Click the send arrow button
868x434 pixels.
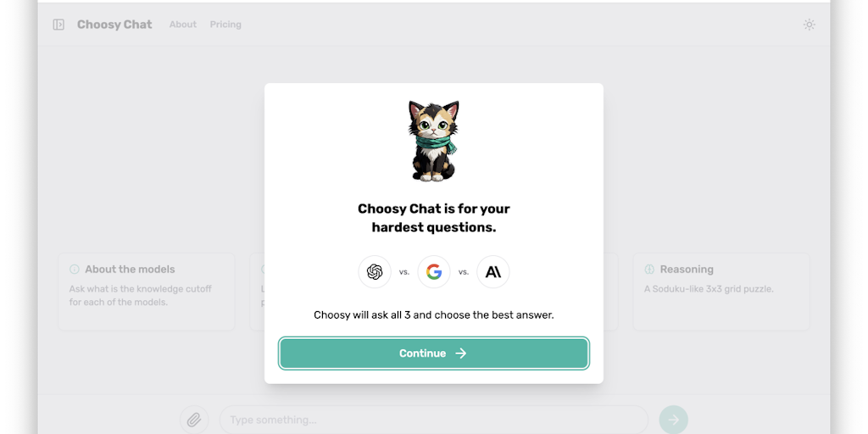point(674,420)
